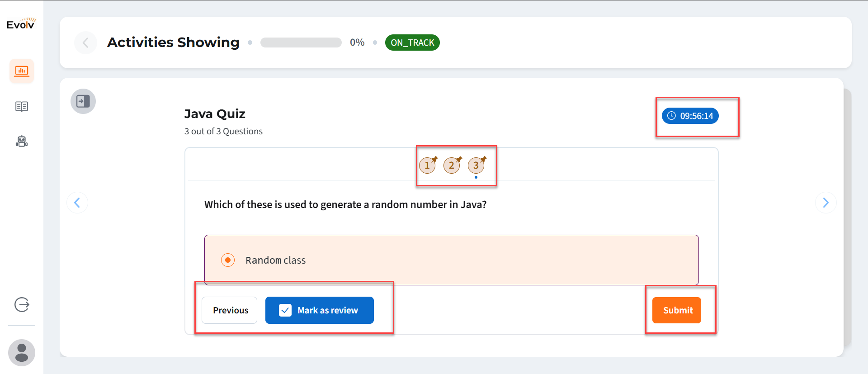The image size is (868, 374).
Task: Collapse the side panel toggle icon
Action: (83, 101)
